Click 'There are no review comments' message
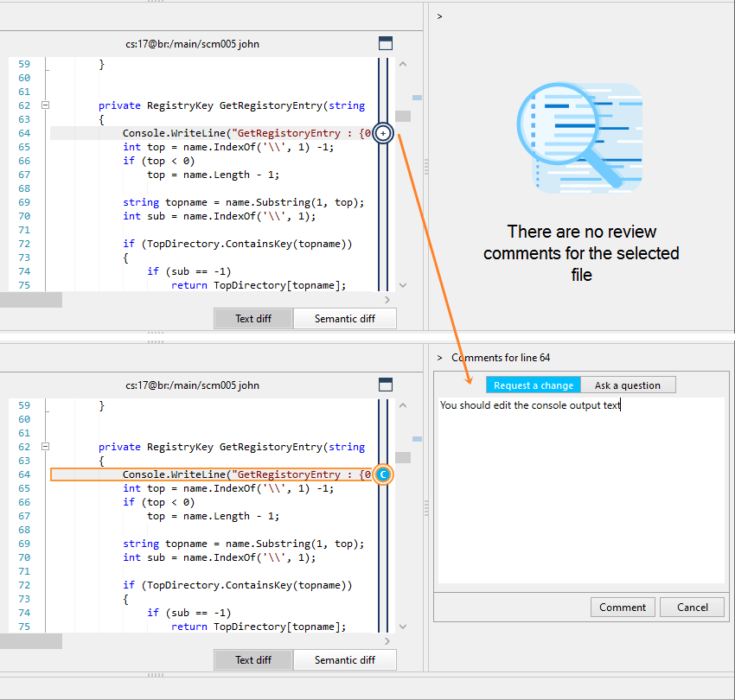 pos(581,253)
